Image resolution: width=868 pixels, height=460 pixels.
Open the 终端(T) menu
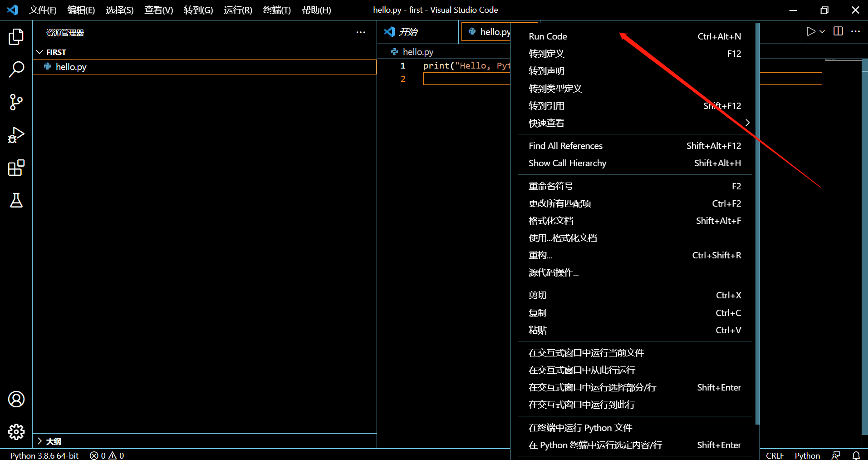point(277,10)
